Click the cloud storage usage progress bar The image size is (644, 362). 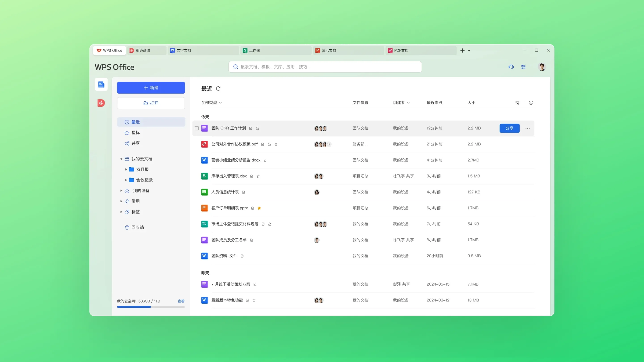pos(151,307)
